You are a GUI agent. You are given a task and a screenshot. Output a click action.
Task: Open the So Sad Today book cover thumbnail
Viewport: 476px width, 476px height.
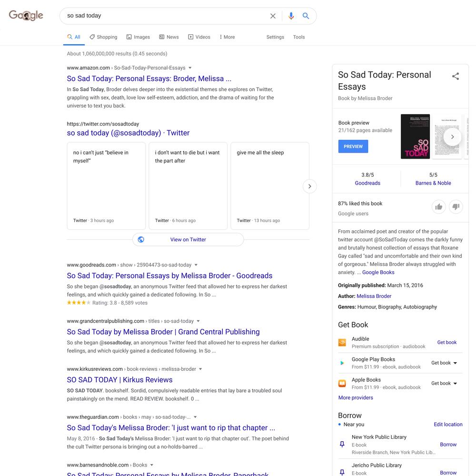pos(415,137)
